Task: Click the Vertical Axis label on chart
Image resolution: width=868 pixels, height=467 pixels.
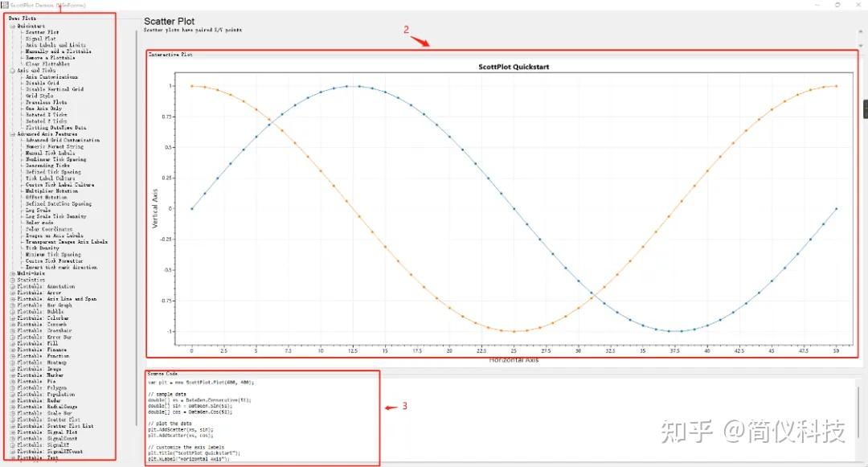Action: (155, 209)
